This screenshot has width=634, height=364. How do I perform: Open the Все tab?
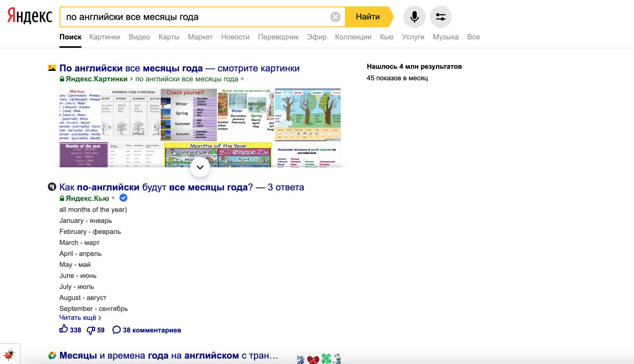(473, 37)
